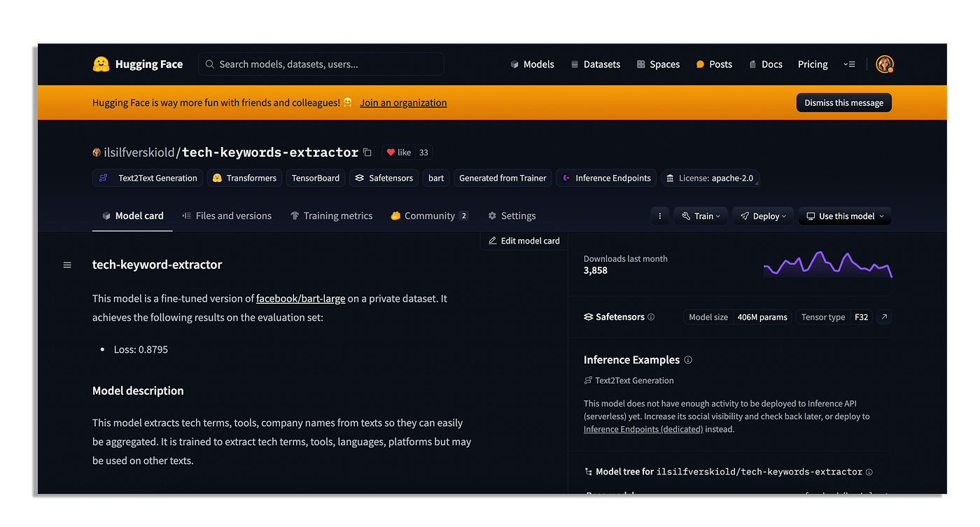Click the License apache-2.0 tag

coord(710,178)
